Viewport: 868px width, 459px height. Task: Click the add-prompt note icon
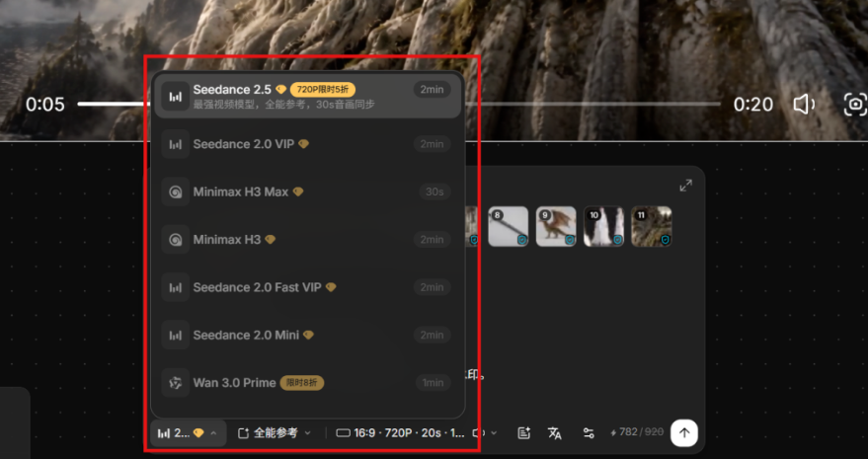click(523, 433)
